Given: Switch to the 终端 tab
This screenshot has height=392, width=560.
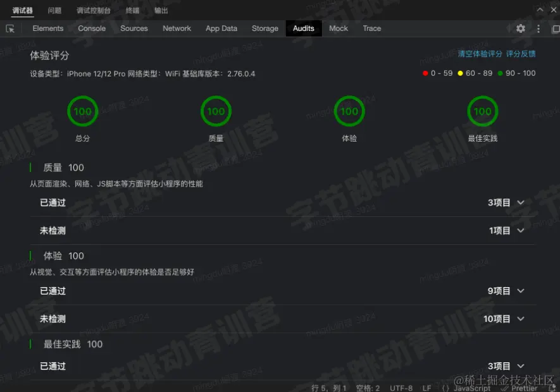Looking at the screenshot, I should (131, 10).
